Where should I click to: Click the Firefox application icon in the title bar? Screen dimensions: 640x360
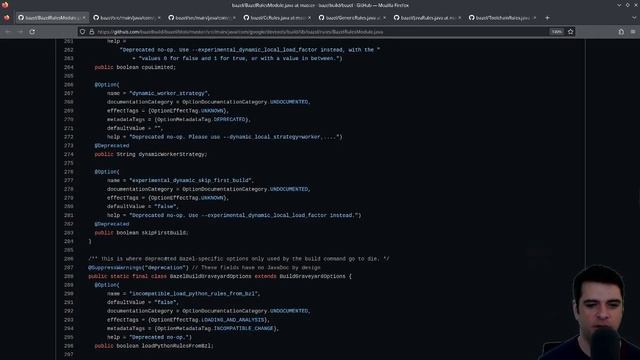(5, 5)
